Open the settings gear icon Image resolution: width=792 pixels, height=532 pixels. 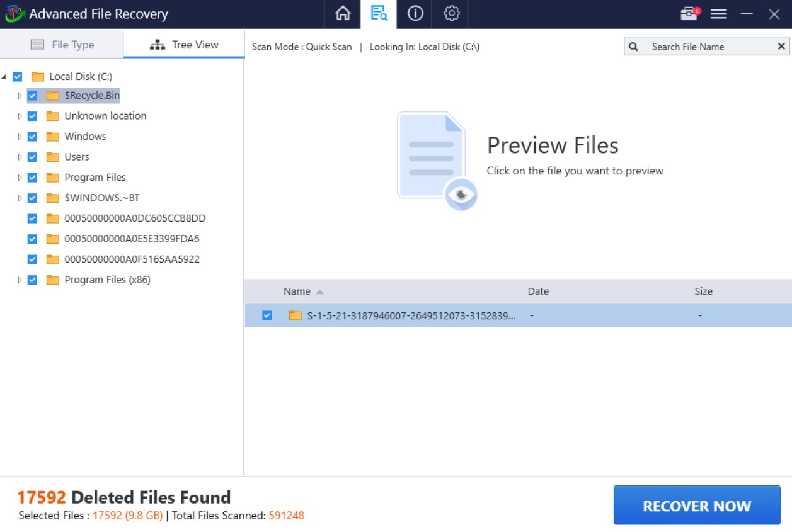pyautogui.click(x=451, y=14)
